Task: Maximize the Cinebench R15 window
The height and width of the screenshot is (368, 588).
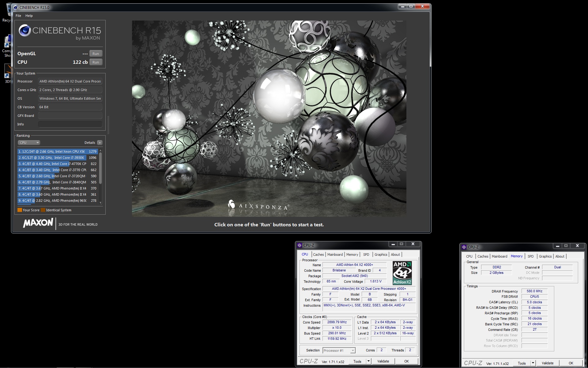Action: [x=411, y=6]
